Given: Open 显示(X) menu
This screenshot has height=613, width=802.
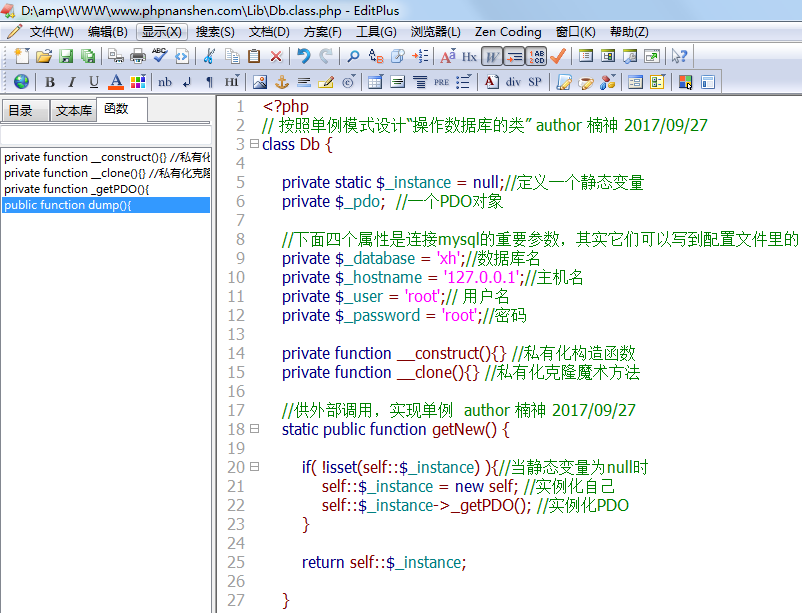Looking at the screenshot, I should click(x=162, y=32).
